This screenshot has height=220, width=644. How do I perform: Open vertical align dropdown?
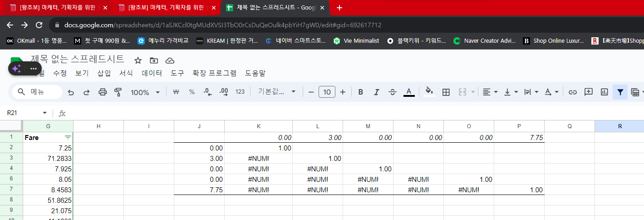click(x=511, y=92)
